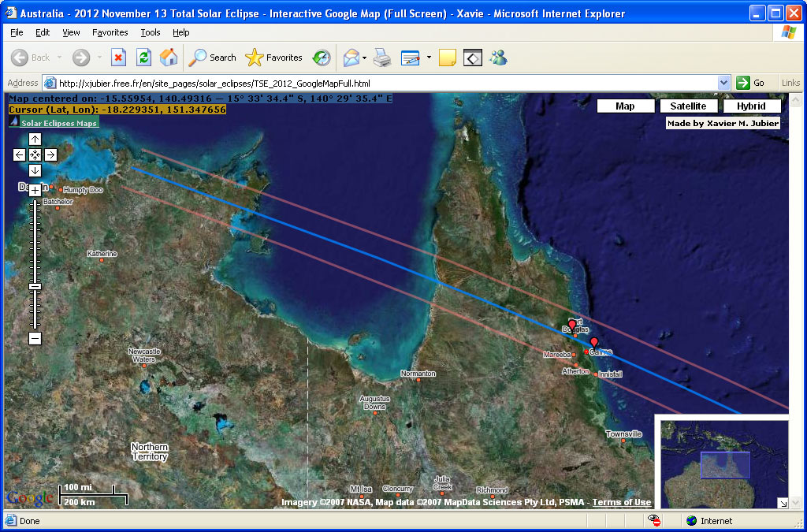Click the Katherine town label

pyautogui.click(x=102, y=254)
